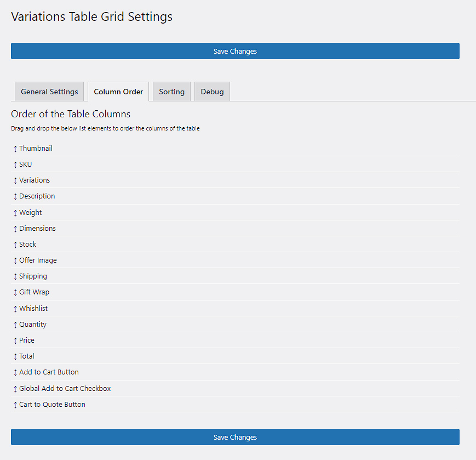This screenshot has height=460, width=476.
Task: Click the drag handle next to Weight
Action: pyautogui.click(x=15, y=212)
